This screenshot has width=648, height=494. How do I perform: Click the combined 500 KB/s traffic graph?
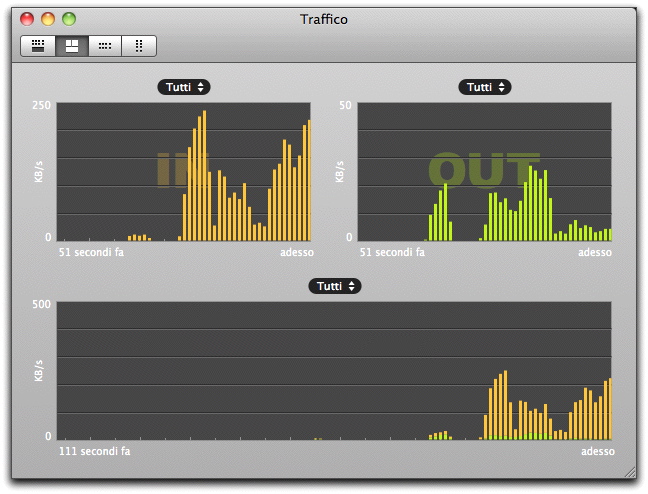(x=334, y=370)
